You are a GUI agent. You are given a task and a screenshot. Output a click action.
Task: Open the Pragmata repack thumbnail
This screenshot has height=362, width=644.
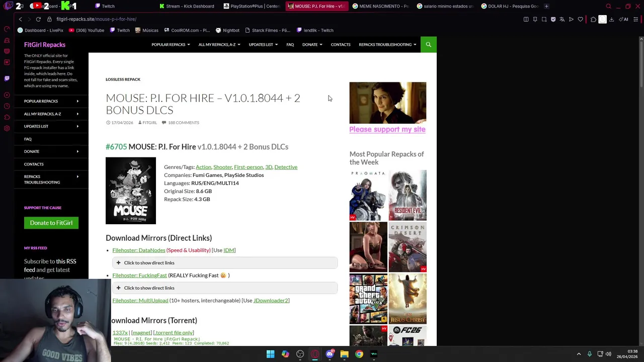point(368,195)
